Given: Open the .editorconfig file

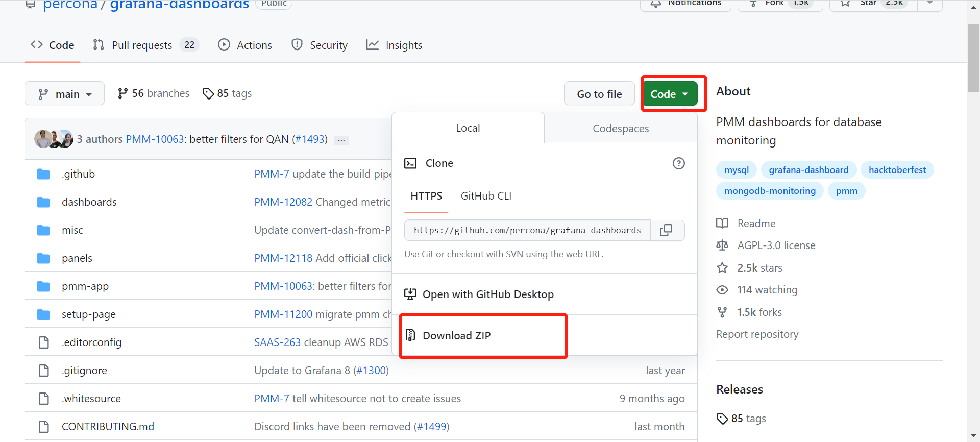Looking at the screenshot, I should click(x=91, y=342).
